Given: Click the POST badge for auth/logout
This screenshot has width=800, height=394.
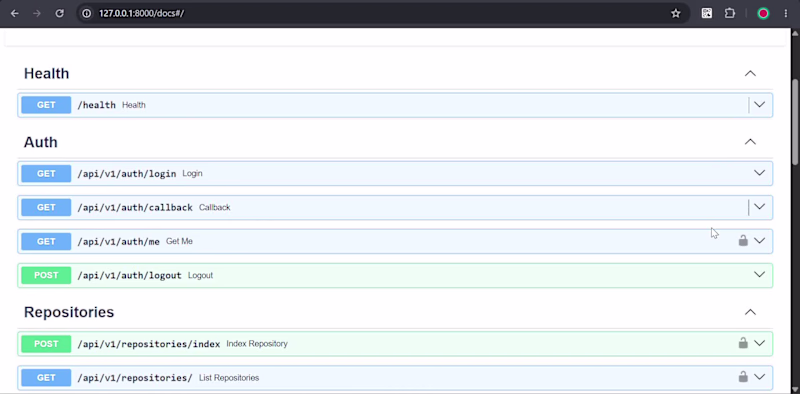Looking at the screenshot, I should [x=46, y=275].
